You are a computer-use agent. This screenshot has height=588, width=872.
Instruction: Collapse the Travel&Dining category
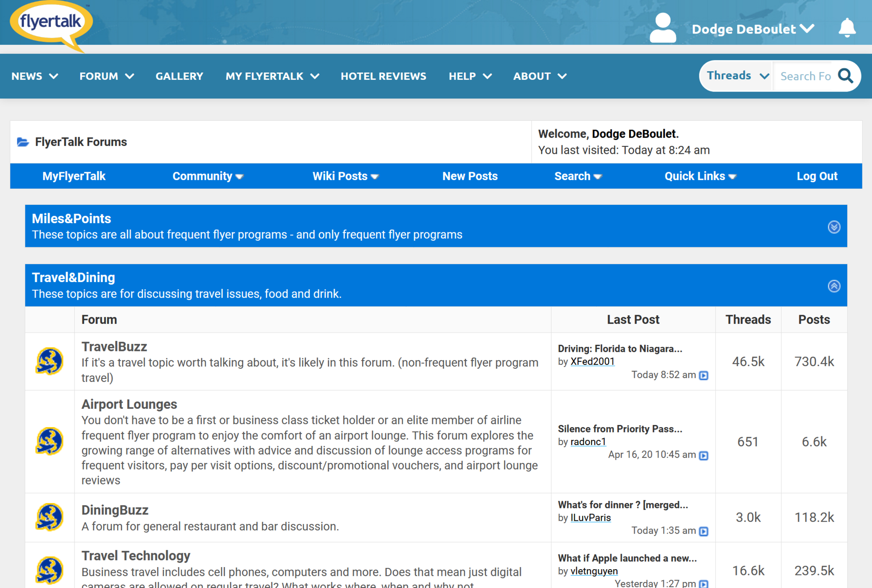coord(834,286)
